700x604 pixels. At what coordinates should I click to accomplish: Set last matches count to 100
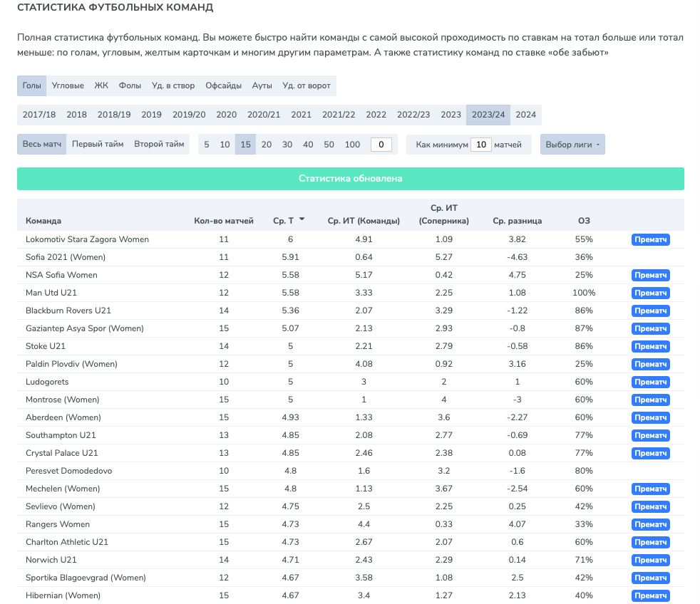(352, 145)
